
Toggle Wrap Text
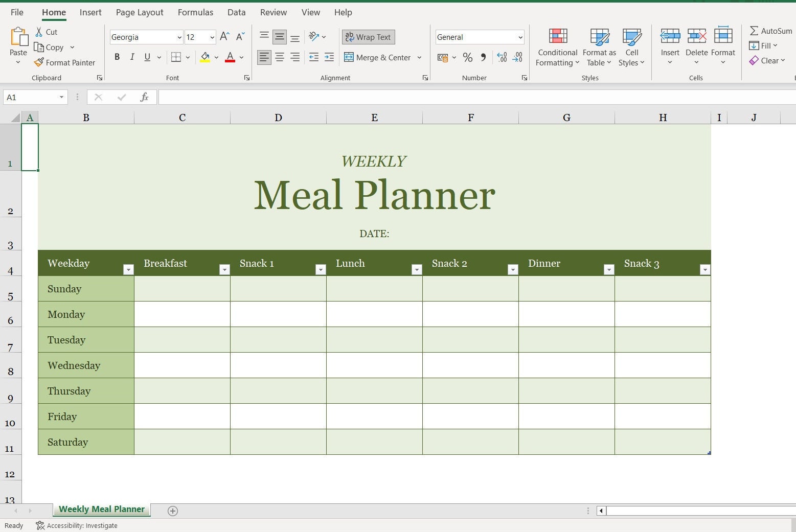click(368, 37)
